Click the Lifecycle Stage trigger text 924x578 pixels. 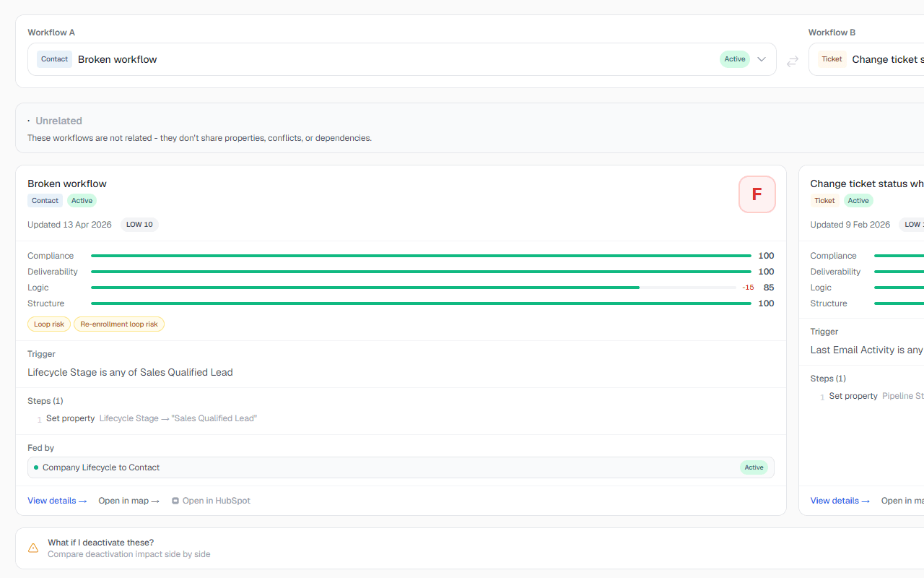130,372
